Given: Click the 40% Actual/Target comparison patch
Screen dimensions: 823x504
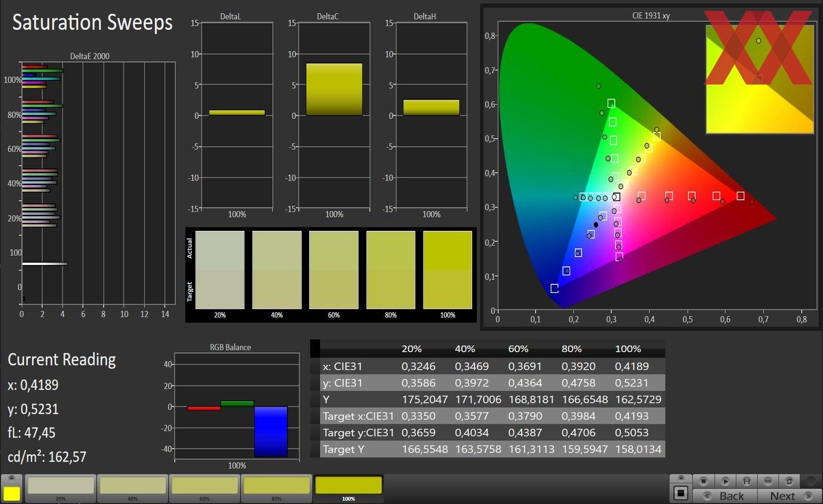Looking at the screenshot, I should [x=277, y=270].
